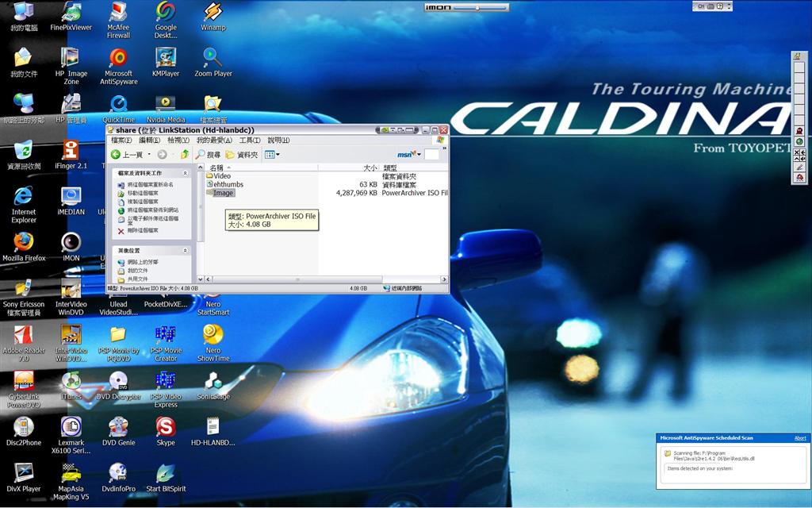Select the CyberLink PowerDVD desktop icon

pyautogui.click(x=24, y=390)
